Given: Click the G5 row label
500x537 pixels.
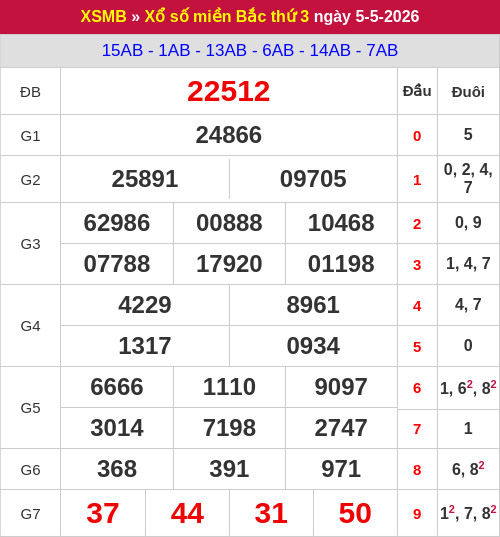Looking at the screenshot, I should (30, 408).
